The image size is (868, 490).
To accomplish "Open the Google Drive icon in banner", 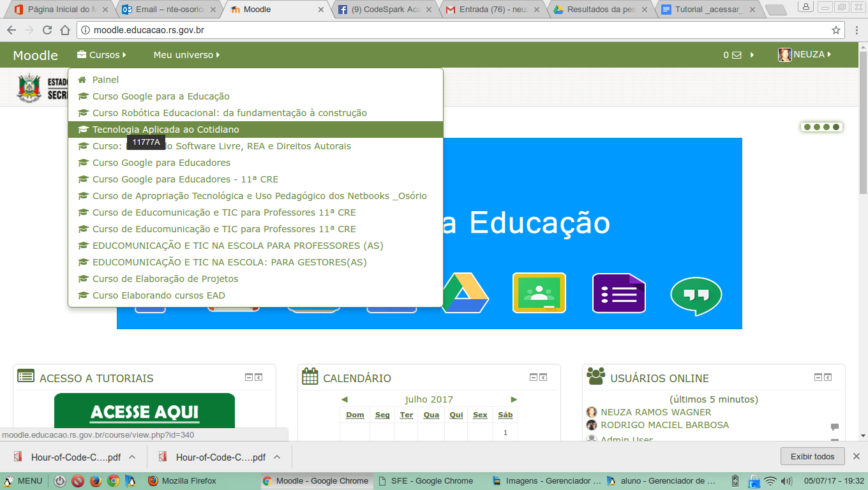I will (465, 292).
